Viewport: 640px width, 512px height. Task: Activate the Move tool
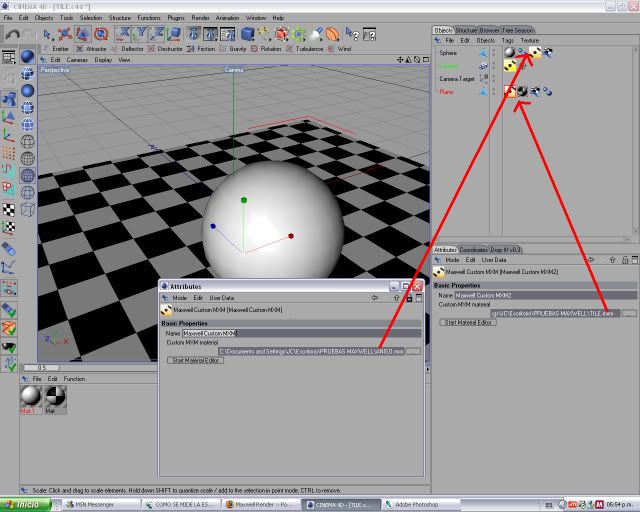pos(65,34)
